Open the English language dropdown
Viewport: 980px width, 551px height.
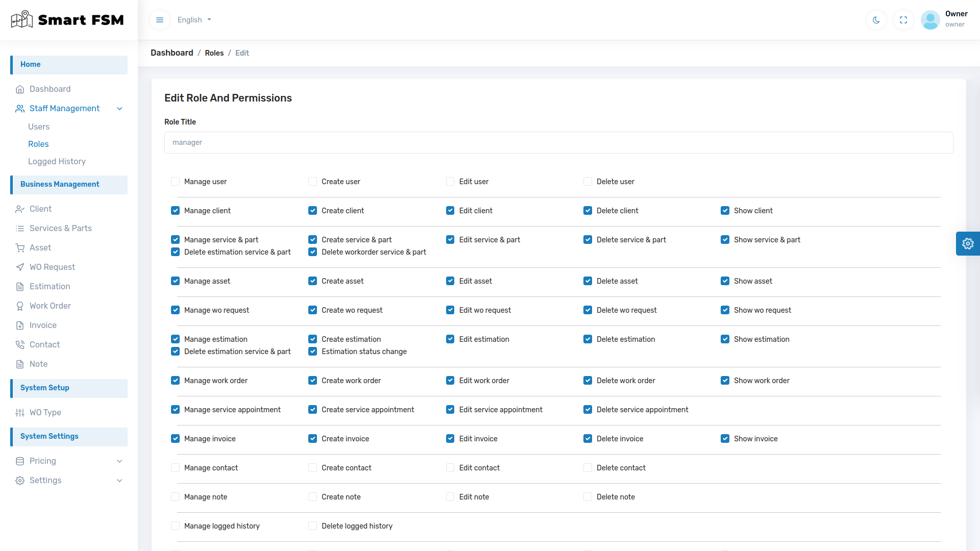(194, 20)
